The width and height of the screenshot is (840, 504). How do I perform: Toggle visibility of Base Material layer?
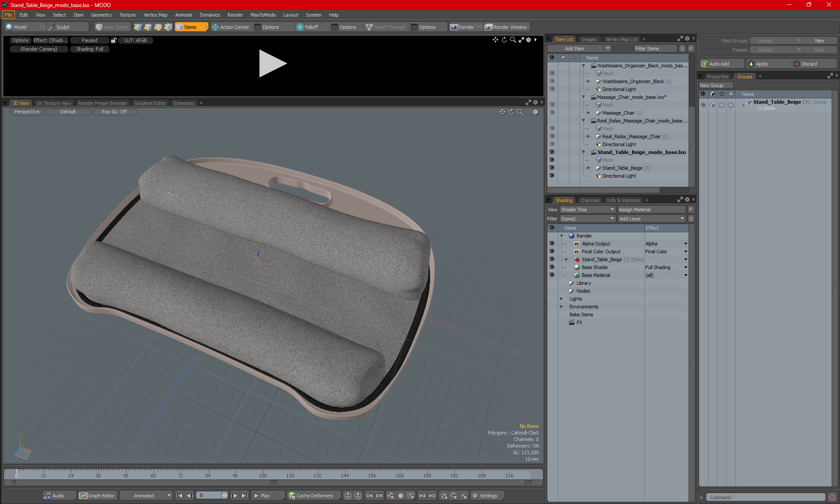(552, 275)
